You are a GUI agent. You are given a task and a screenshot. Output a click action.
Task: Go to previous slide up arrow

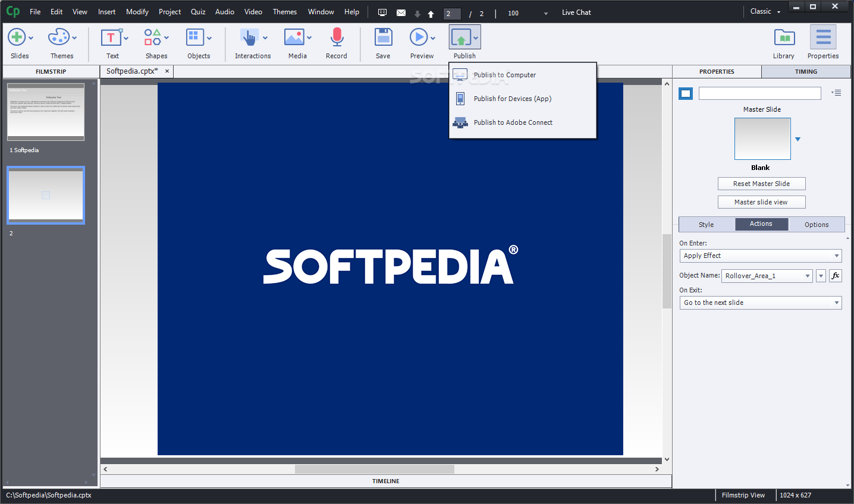pos(431,14)
